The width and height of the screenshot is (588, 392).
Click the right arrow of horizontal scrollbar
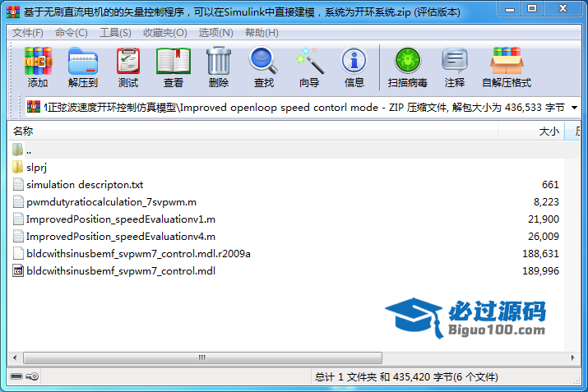coord(572,357)
